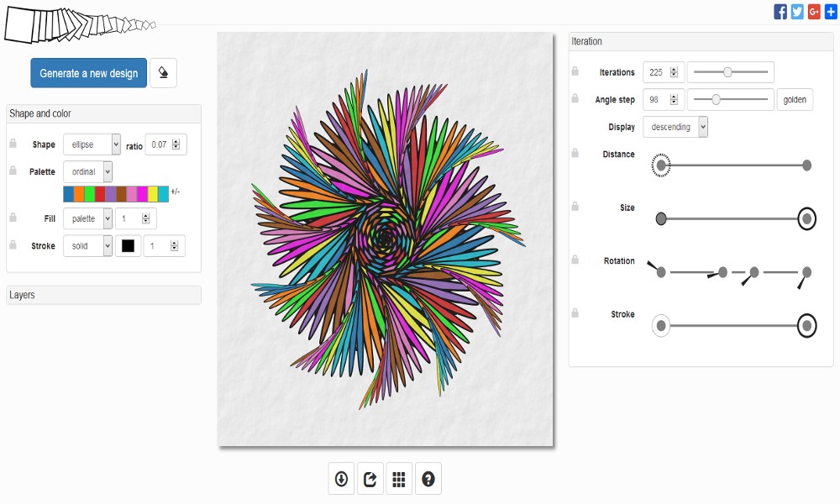Open the Shape dropdown showing ellipse
Image resolution: width=840 pixels, height=504 pixels.
pos(92,144)
